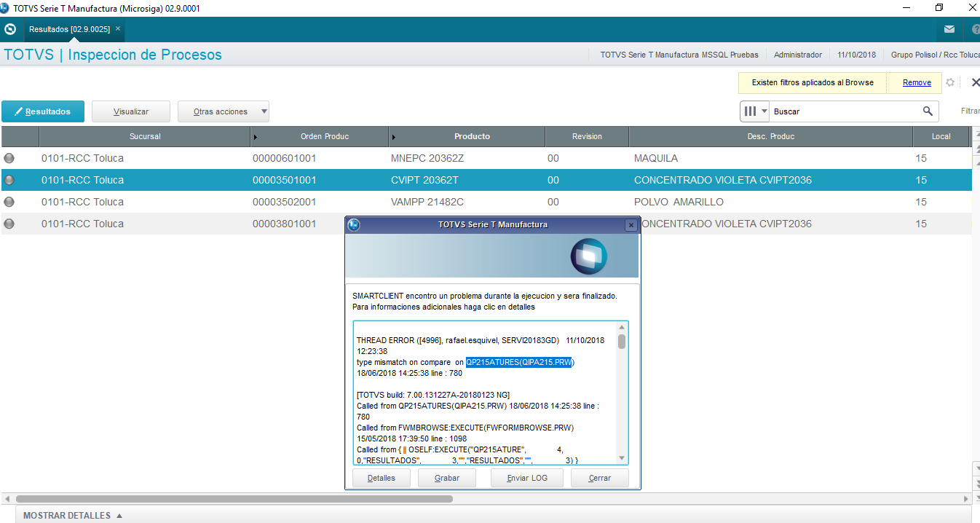This screenshot has height=523, width=980.
Task: Click the Visualizar button
Action: [131, 111]
